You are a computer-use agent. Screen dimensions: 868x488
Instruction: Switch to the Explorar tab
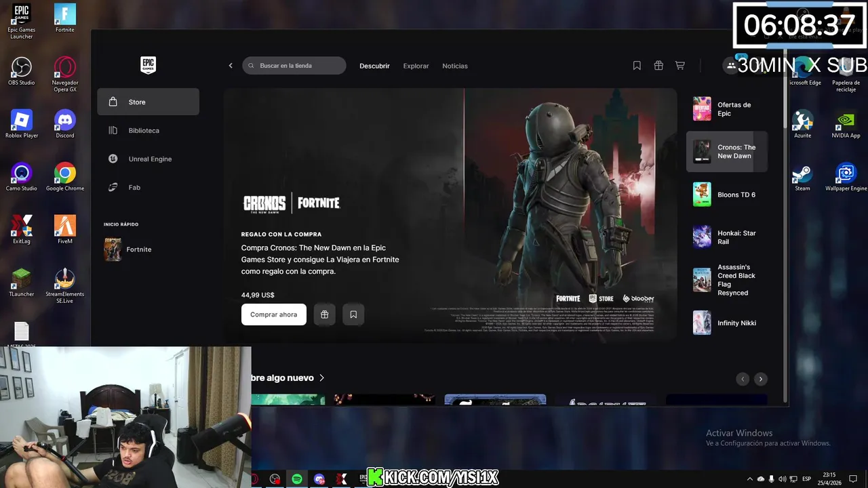pos(416,66)
